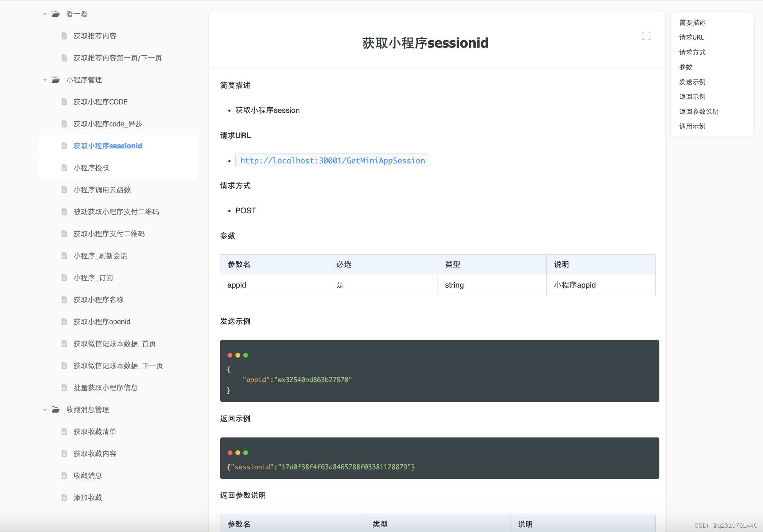Click document icon beside 小程序调用云函数
The height and width of the screenshot is (532, 763).
[64, 190]
